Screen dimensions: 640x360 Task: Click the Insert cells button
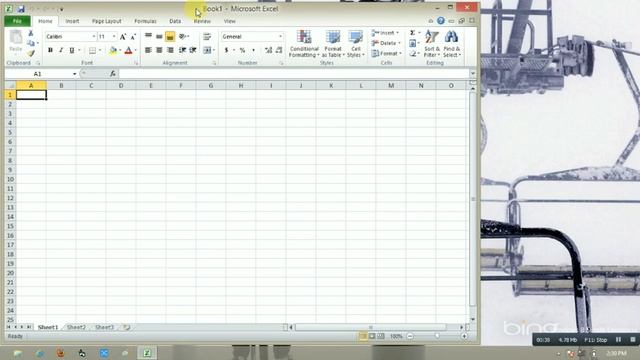click(x=386, y=33)
